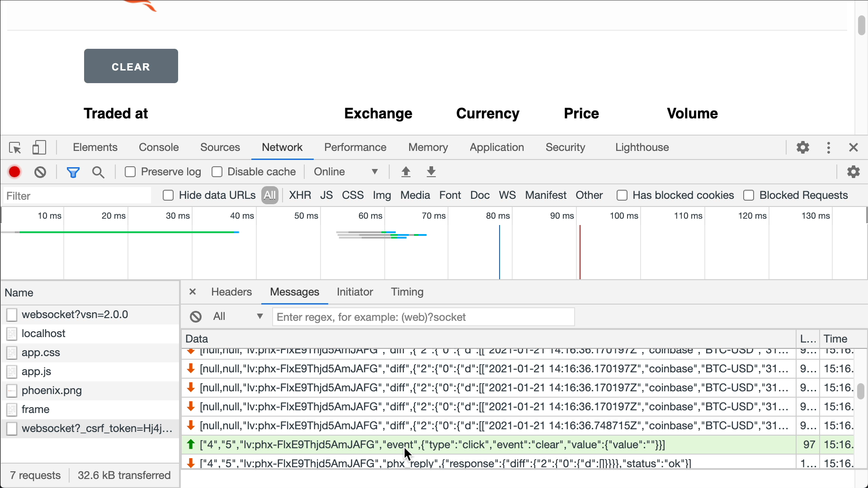The image size is (868, 488).
Task: Filter requests by Img
Action: click(382, 195)
